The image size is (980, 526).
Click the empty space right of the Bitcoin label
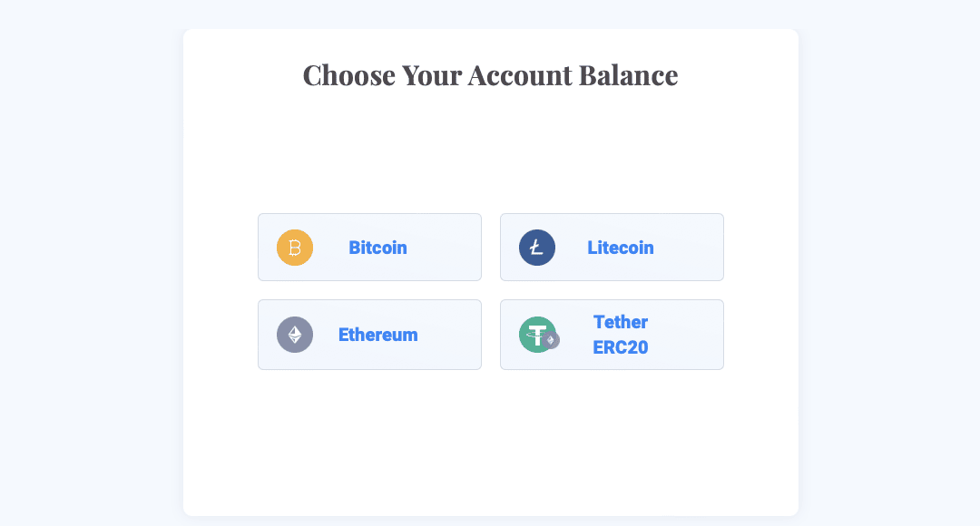(x=444, y=248)
